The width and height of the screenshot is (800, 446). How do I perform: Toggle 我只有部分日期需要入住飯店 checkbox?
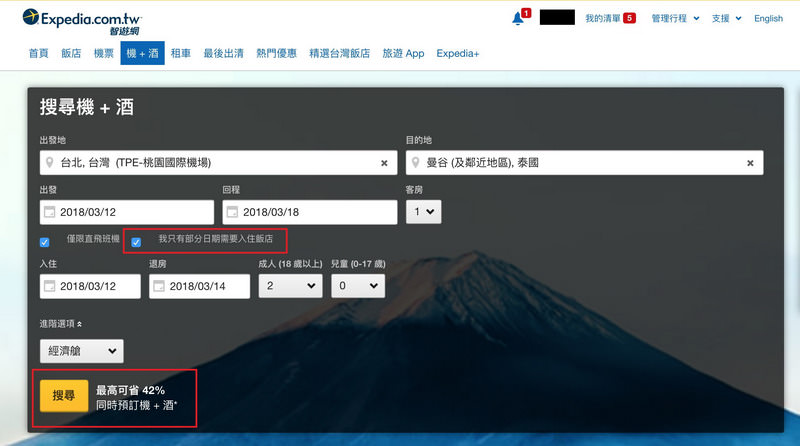136,242
